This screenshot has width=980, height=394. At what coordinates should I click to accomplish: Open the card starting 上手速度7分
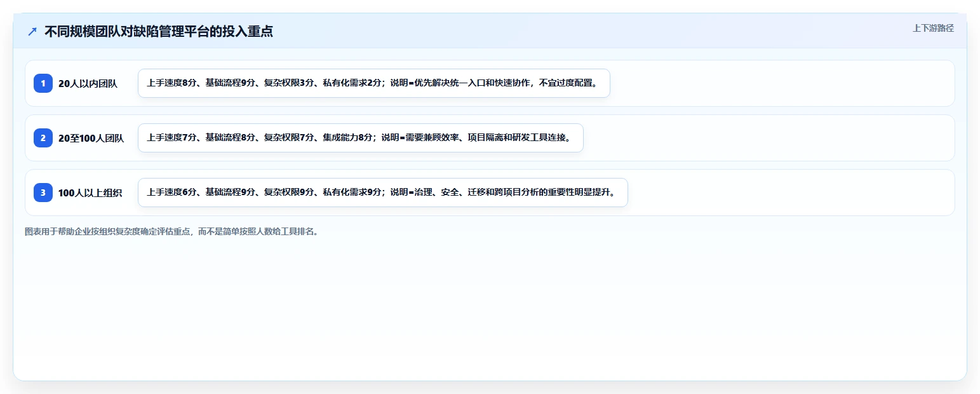coord(361,138)
